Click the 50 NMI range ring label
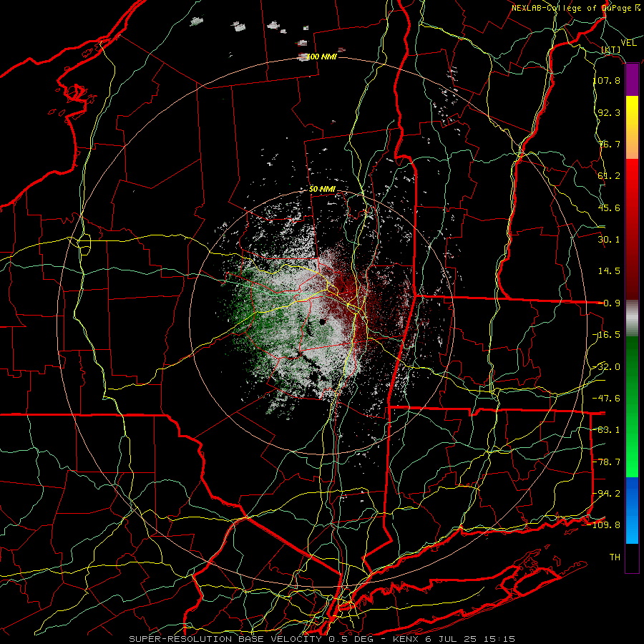Image resolution: width=644 pixels, height=644 pixels. [323, 190]
